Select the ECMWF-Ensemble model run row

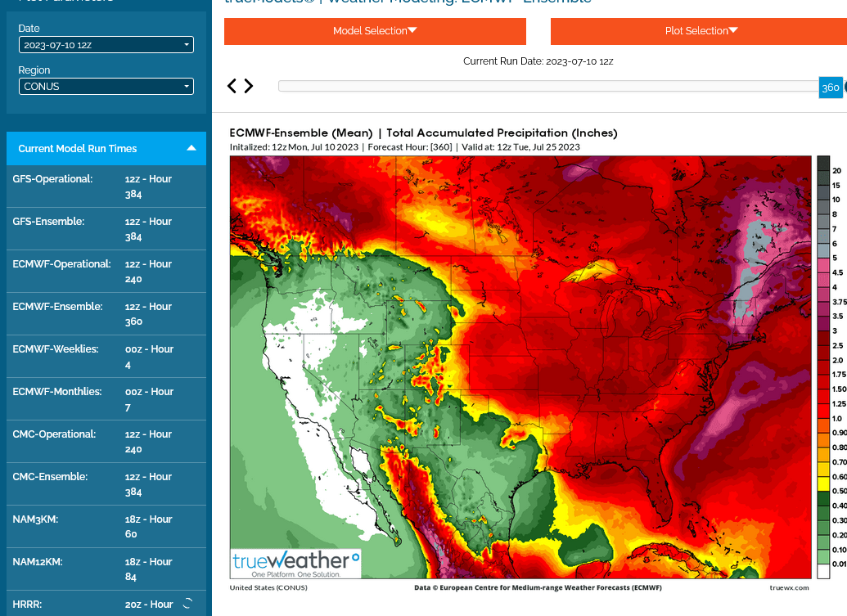click(106, 313)
